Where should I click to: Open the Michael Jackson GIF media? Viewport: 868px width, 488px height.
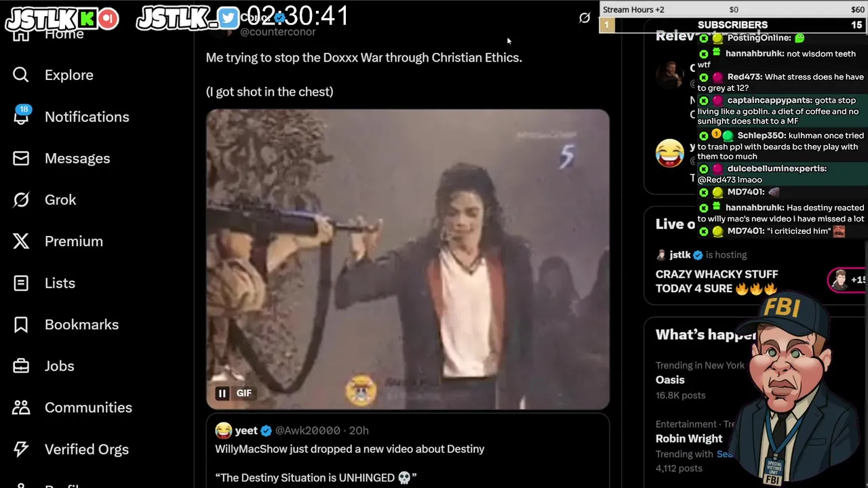tap(408, 260)
